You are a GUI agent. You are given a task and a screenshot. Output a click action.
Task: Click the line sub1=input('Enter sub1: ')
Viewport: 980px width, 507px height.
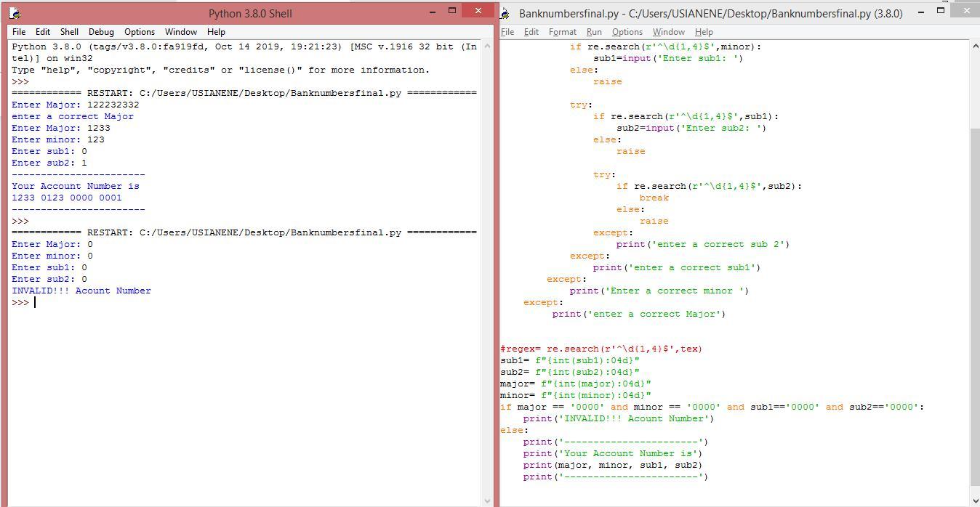(x=668, y=58)
